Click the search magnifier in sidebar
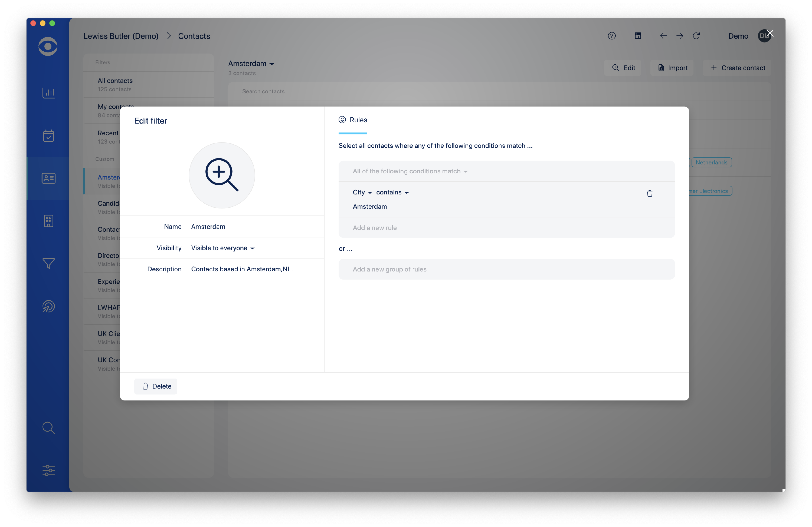 (48, 427)
